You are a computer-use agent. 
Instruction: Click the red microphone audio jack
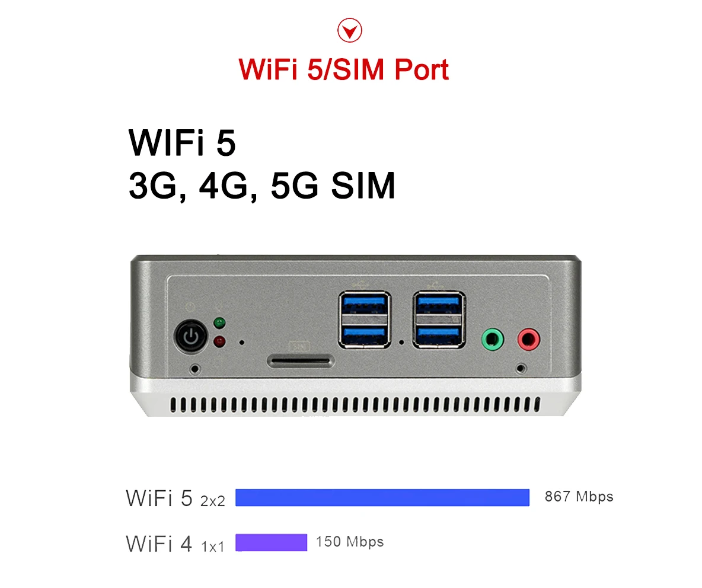click(529, 340)
